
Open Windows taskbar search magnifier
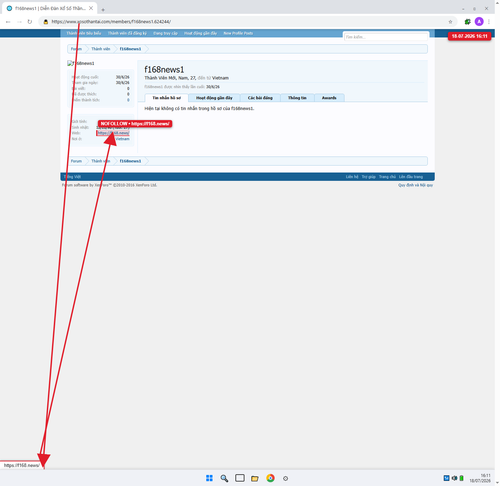pyautogui.click(x=224, y=478)
